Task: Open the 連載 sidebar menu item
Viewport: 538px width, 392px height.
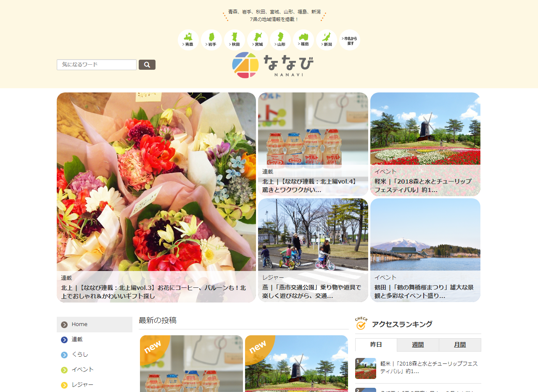Action: tap(95, 339)
